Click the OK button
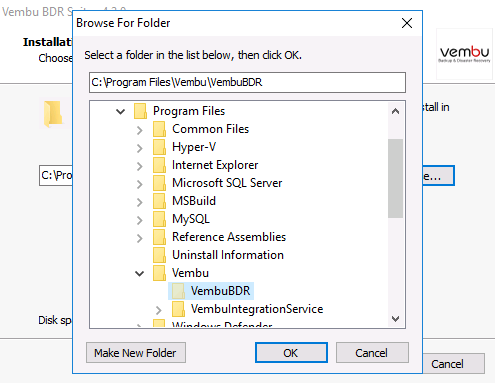The height and width of the screenshot is (383, 495). point(291,353)
